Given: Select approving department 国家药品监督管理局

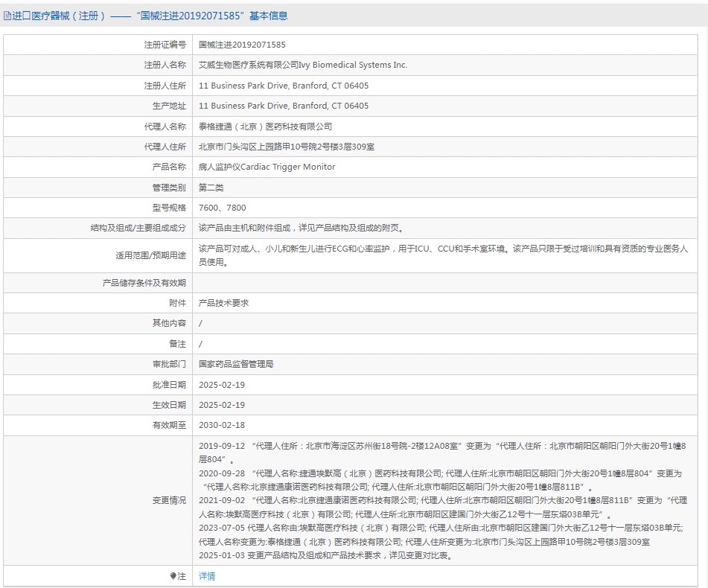Looking at the screenshot, I should (x=236, y=364).
